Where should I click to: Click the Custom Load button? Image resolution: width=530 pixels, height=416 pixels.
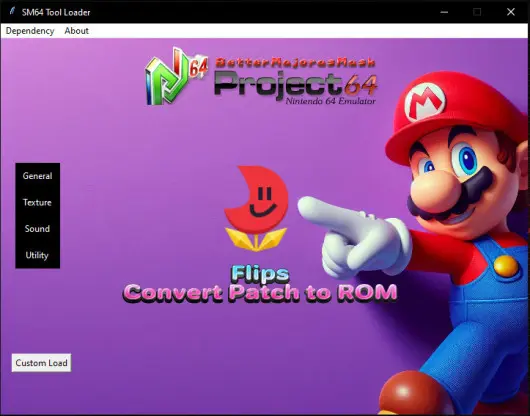click(41, 363)
